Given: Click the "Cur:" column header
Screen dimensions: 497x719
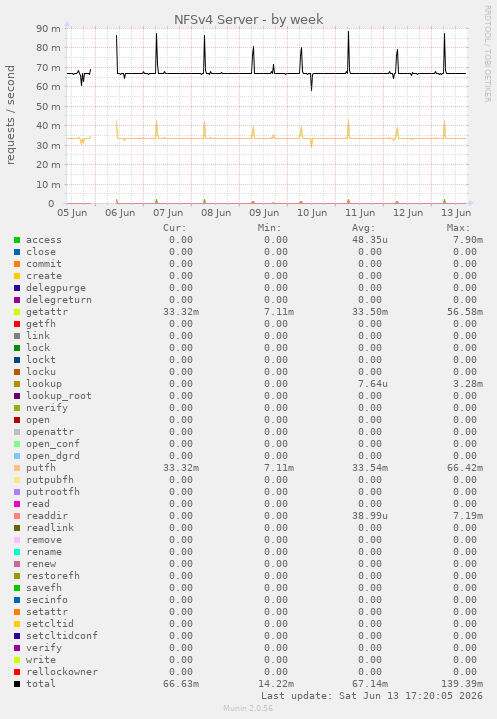Looking at the screenshot, I should tap(175, 228).
